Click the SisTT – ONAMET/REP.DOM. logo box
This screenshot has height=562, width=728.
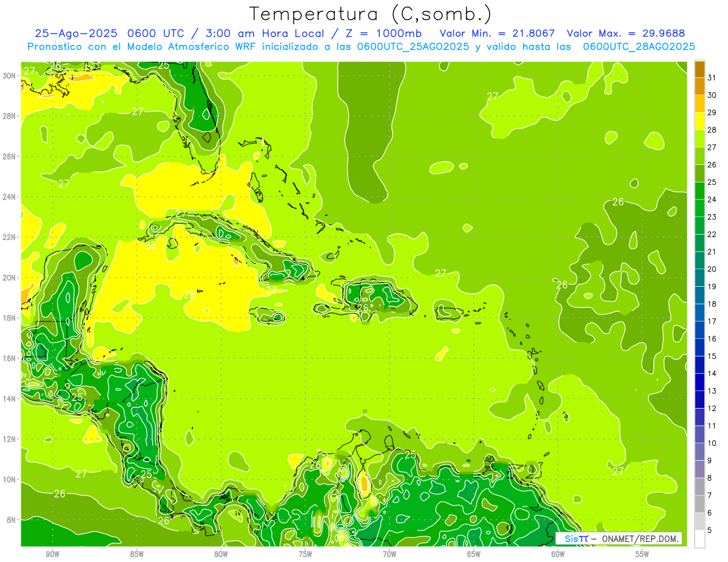618,538
